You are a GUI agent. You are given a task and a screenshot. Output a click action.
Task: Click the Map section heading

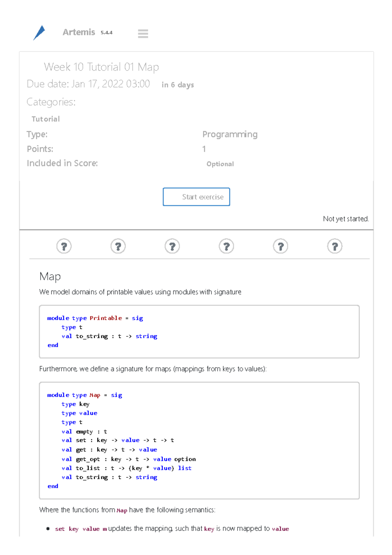click(50, 277)
